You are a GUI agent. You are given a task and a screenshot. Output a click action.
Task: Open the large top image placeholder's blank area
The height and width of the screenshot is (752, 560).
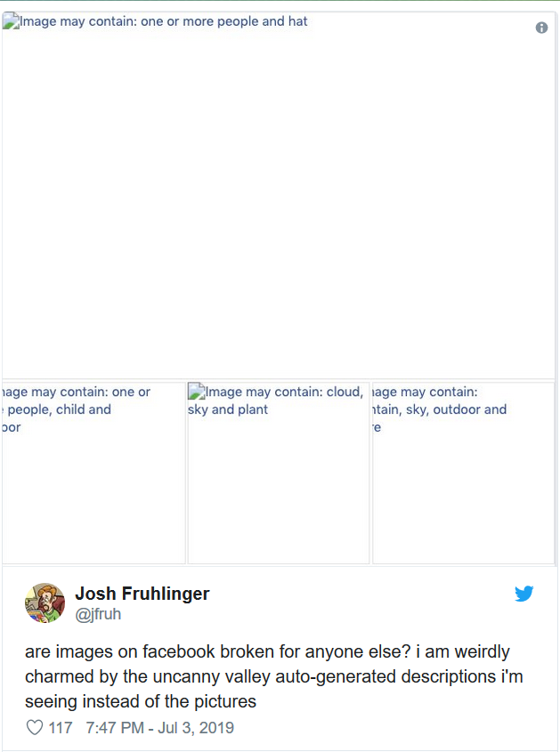278,205
